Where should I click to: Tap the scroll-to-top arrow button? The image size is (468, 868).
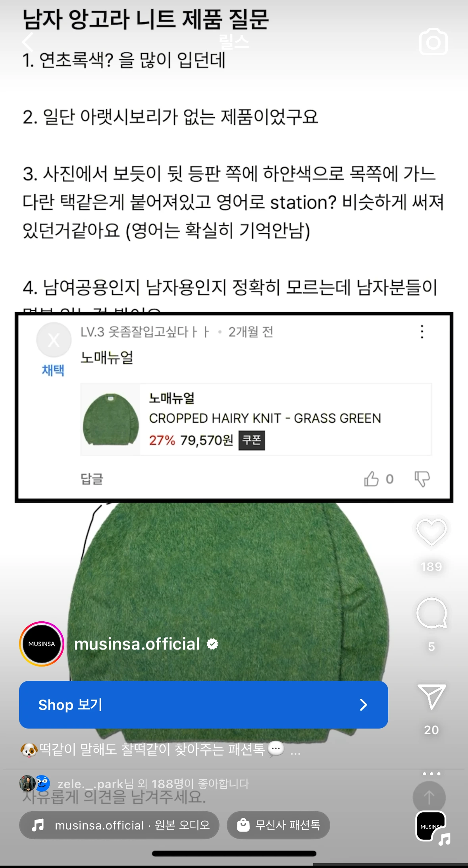click(x=429, y=797)
